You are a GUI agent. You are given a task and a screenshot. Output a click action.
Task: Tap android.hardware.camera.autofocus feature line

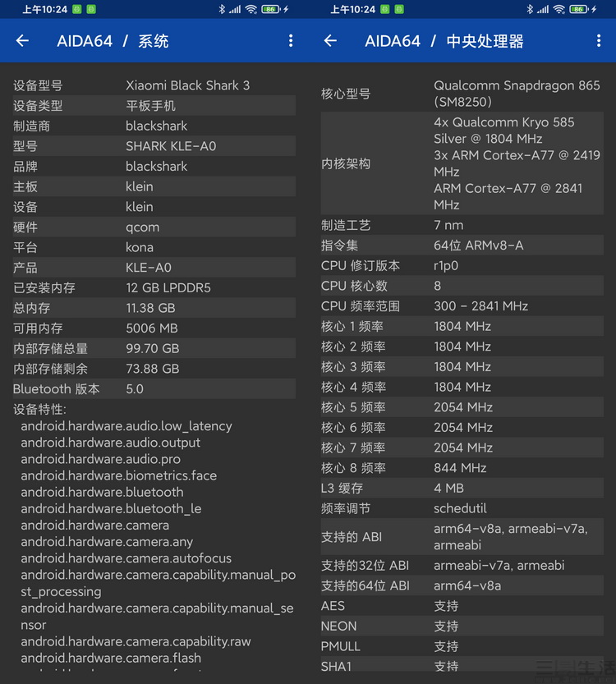[126, 558]
